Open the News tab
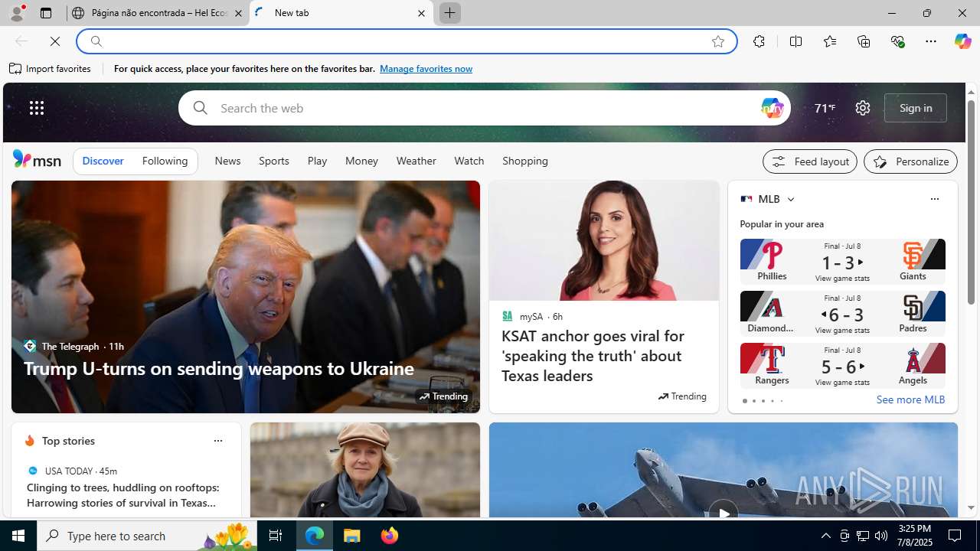 pos(227,161)
